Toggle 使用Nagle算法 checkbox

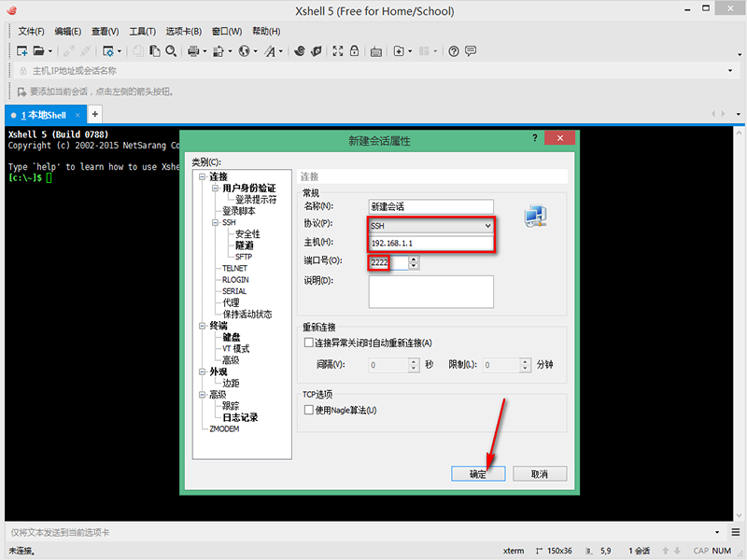click(309, 410)
